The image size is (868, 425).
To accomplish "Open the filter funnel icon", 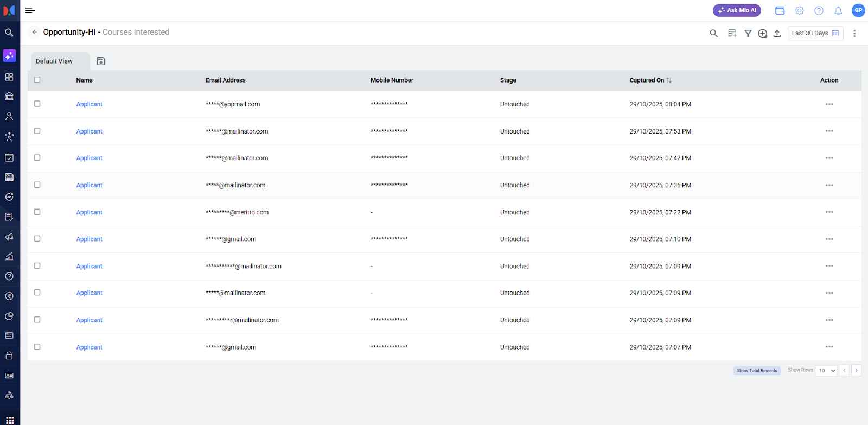I will [x=748, y=33].
